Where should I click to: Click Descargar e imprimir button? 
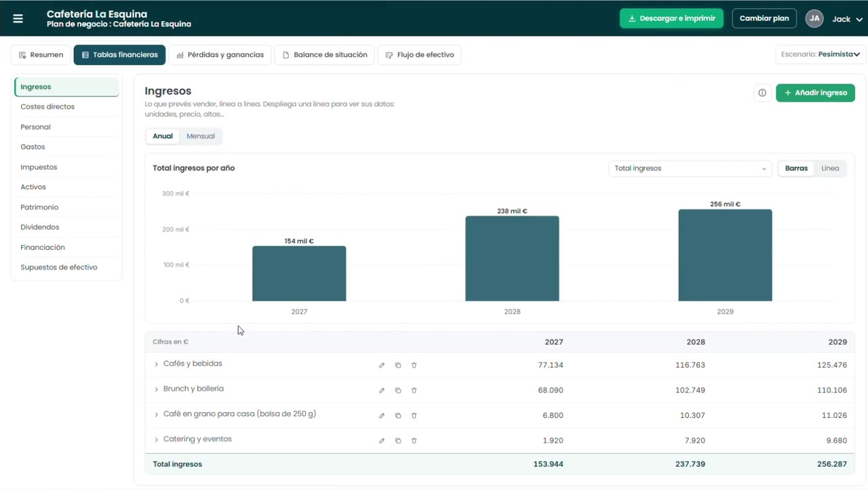[671, 18]
